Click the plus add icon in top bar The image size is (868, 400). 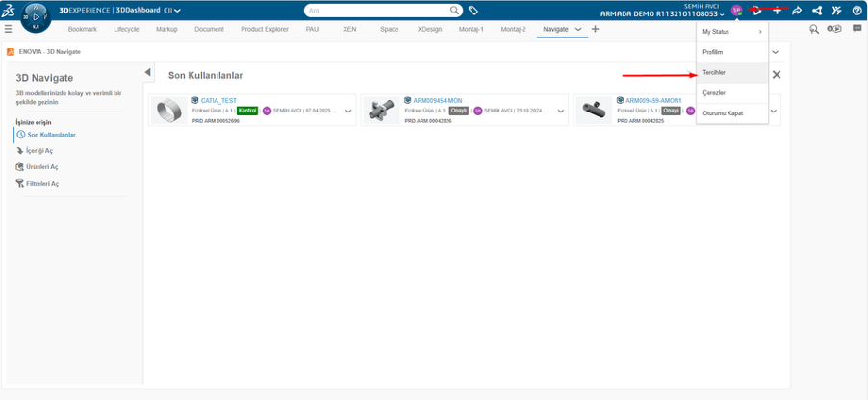point(778,10)
